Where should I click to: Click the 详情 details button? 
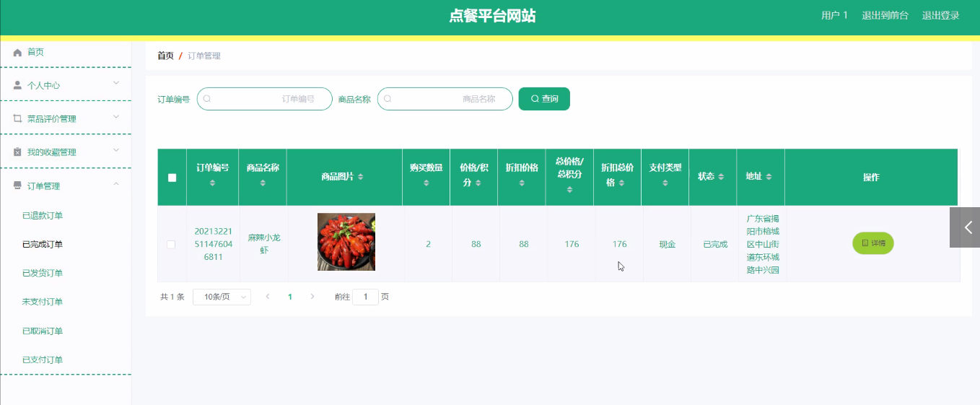point(872,243)
